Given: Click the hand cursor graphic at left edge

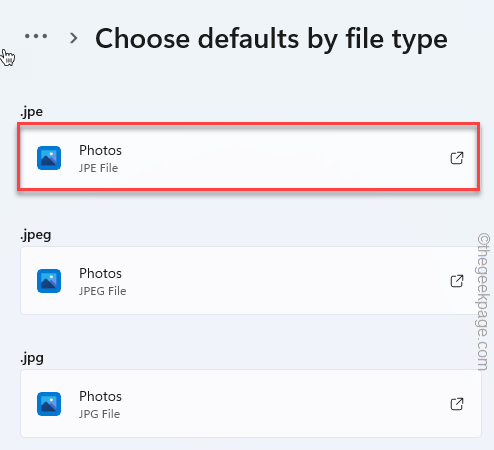Looking at the screenshot, I should [x=7, y=58].
